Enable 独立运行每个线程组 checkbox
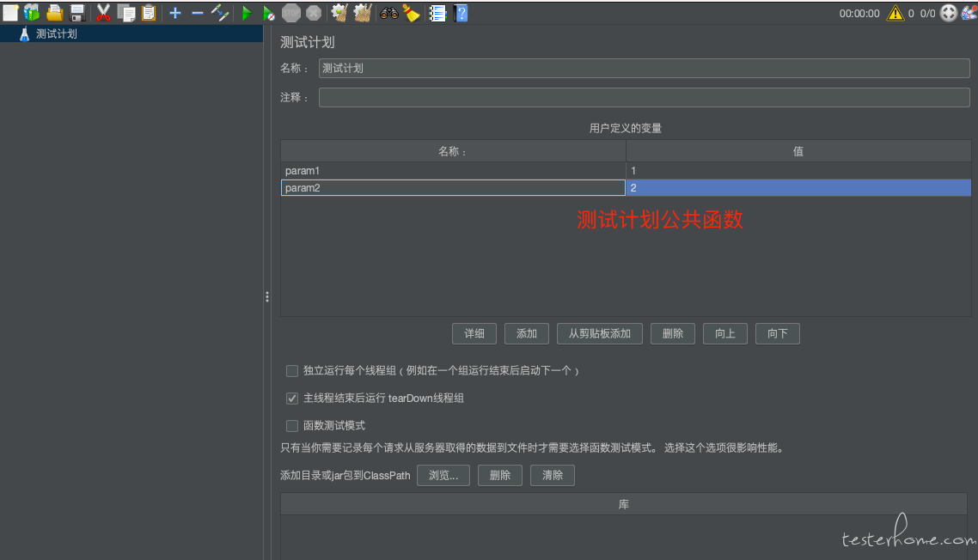 (292, 371)
